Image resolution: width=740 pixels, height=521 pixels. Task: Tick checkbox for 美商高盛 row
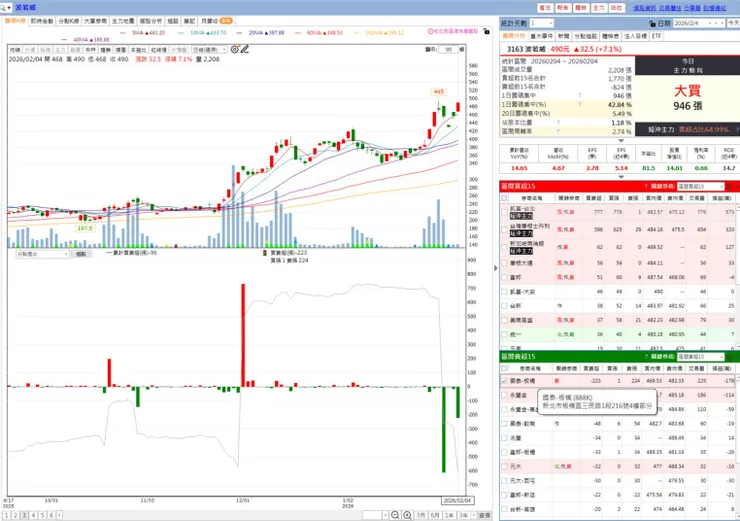(x=504, y=320)
